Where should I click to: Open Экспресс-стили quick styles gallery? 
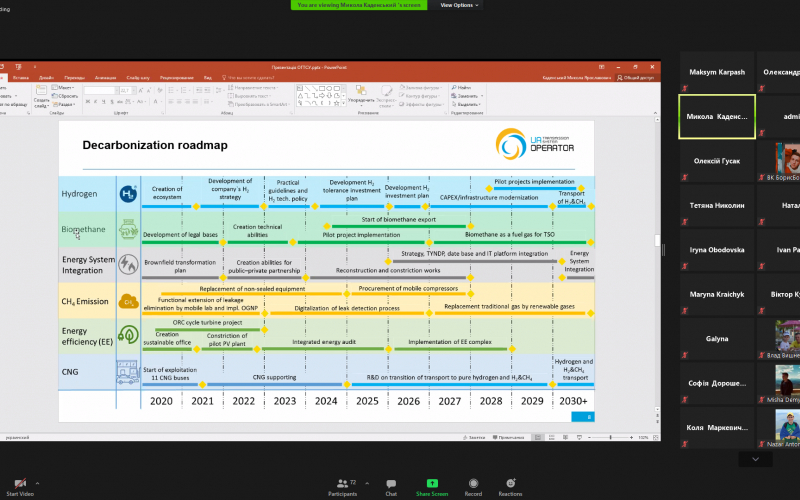click(x=386, y=96)
